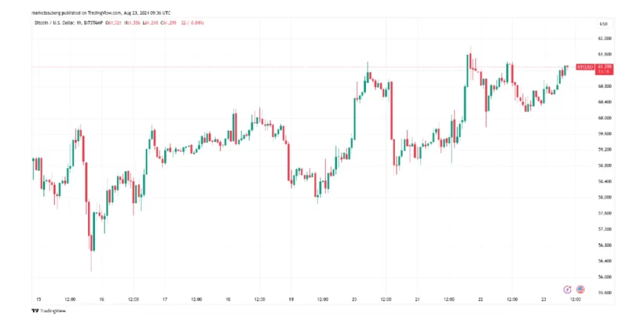Click the 1h interval in chart legend
Screen dimensions: 644x316
(x=79, y=23)
